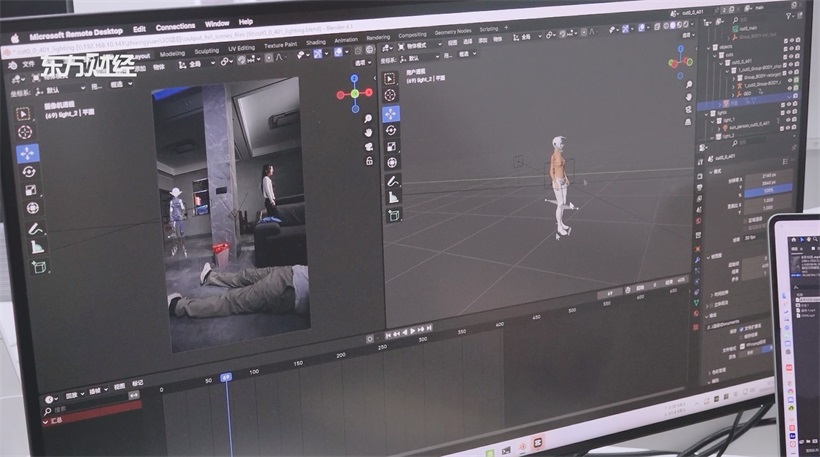Open the Render properties tab

pos(700,176)
